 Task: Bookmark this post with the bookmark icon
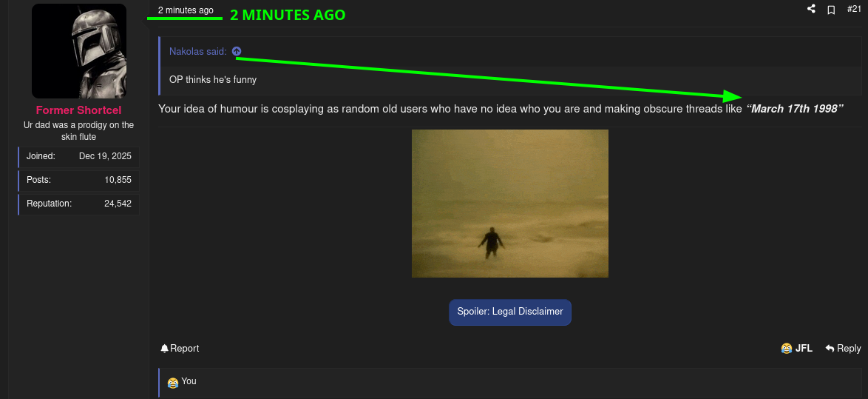pos(831,10)
